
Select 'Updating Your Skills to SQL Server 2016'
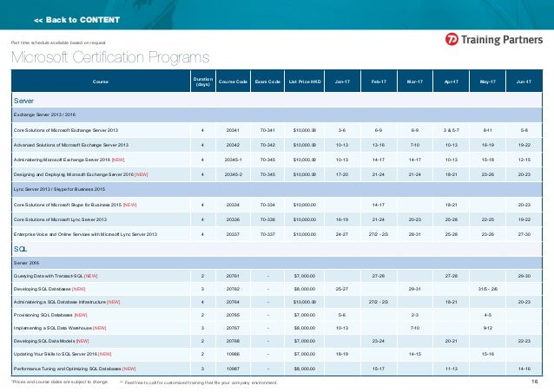tap(63, 354)
